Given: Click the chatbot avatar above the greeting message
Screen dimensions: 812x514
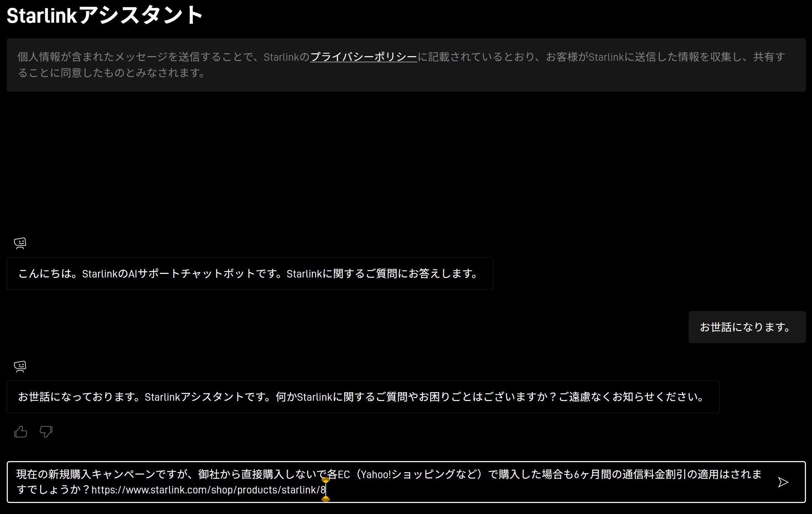Looking at the screenshot, I should pos(20,243).
